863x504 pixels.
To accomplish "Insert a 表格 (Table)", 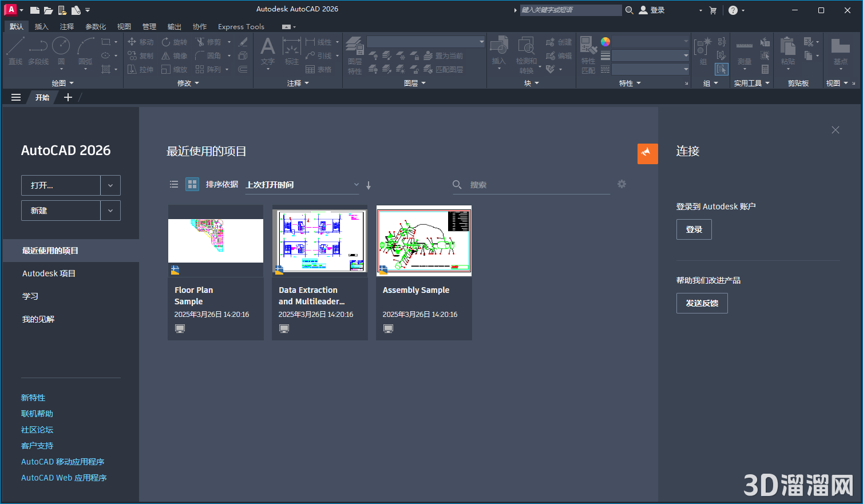I will point(319,69).
